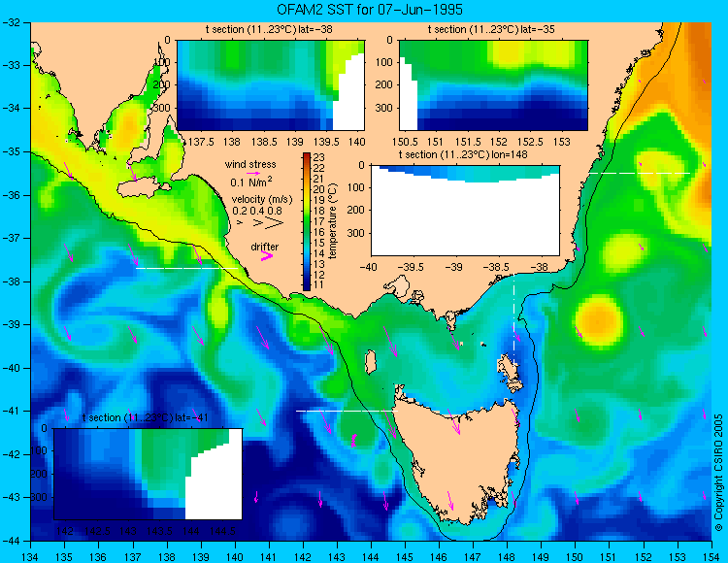This screenshot has height=563, width=728.
Task: Open the lat=-41 temperature section inset plot
Action: 149,474
